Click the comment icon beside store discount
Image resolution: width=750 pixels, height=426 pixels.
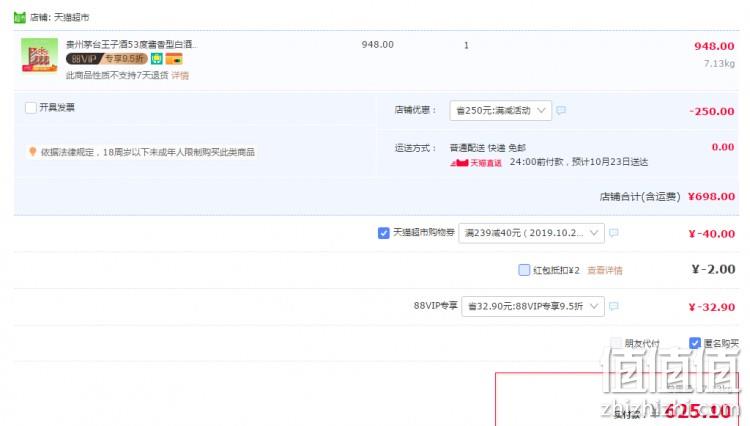tap(561, 110)
